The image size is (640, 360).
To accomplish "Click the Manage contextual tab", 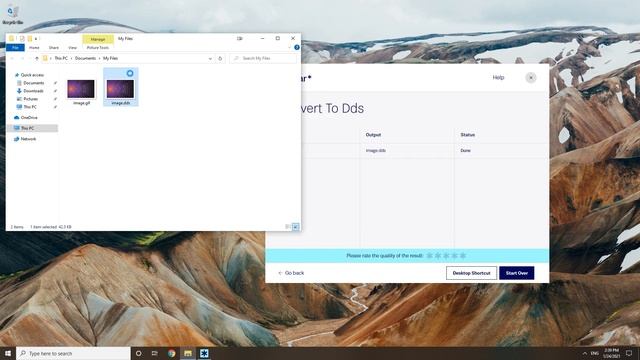I will 98,39.
